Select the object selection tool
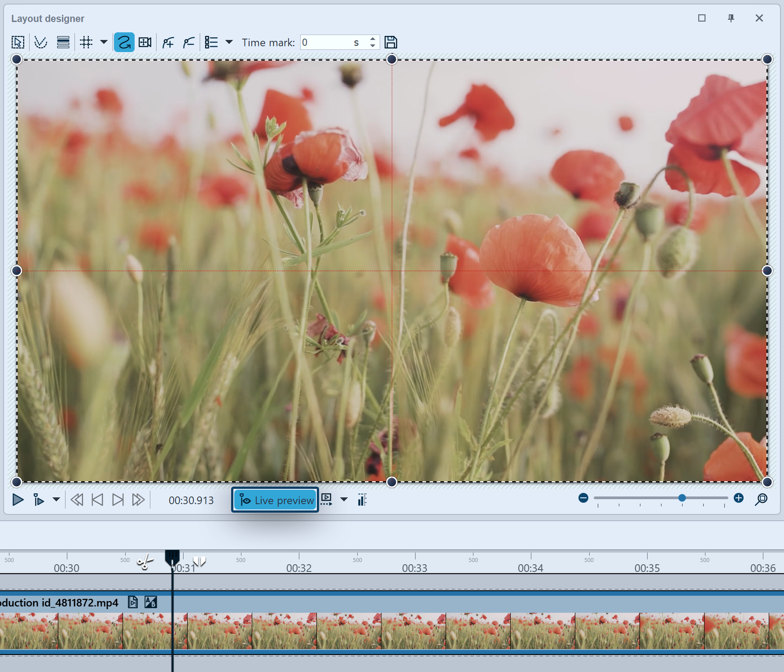784x672 pixels. 17,42
